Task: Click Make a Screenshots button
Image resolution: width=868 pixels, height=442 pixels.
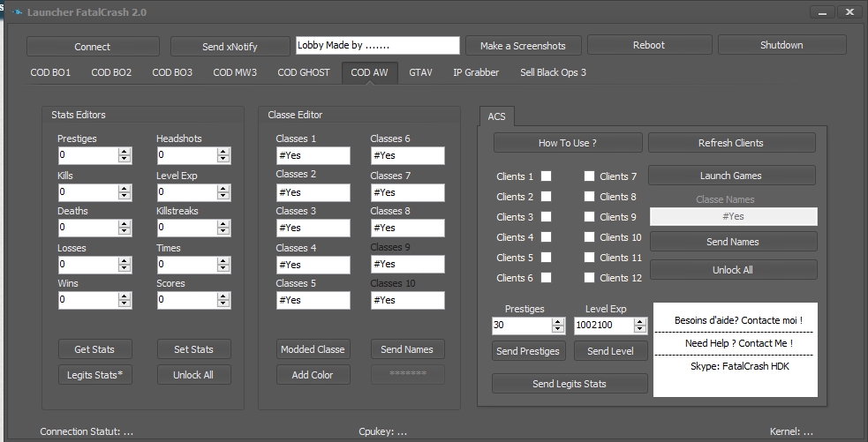Action: [x=523, y=46]
